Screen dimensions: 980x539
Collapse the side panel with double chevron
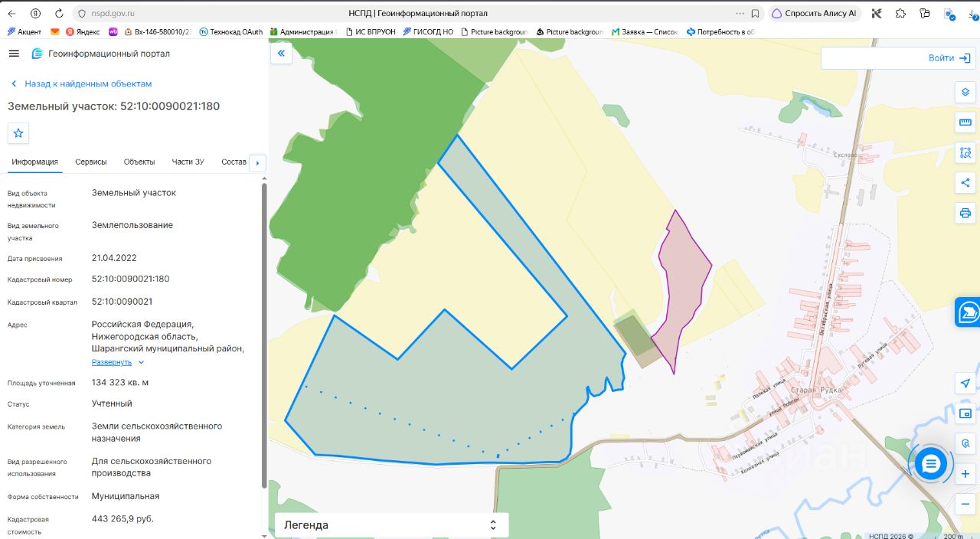(x=281, y=53)
